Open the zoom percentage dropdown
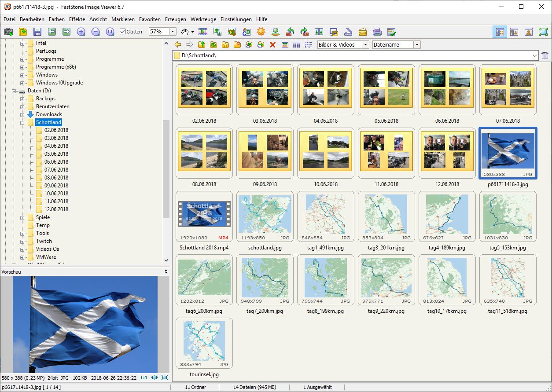Screen dimensions: 552x392 tap(173, 32)
